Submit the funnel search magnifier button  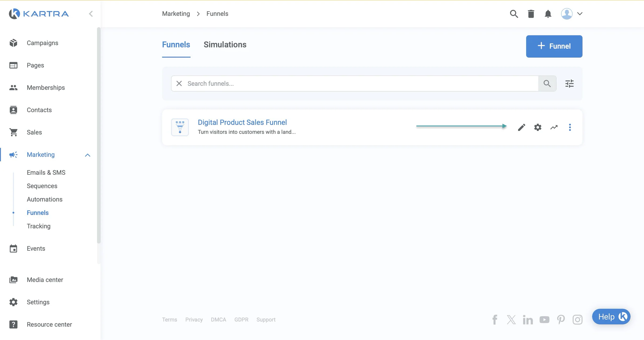pyautogui.click(x=547, y=83)
